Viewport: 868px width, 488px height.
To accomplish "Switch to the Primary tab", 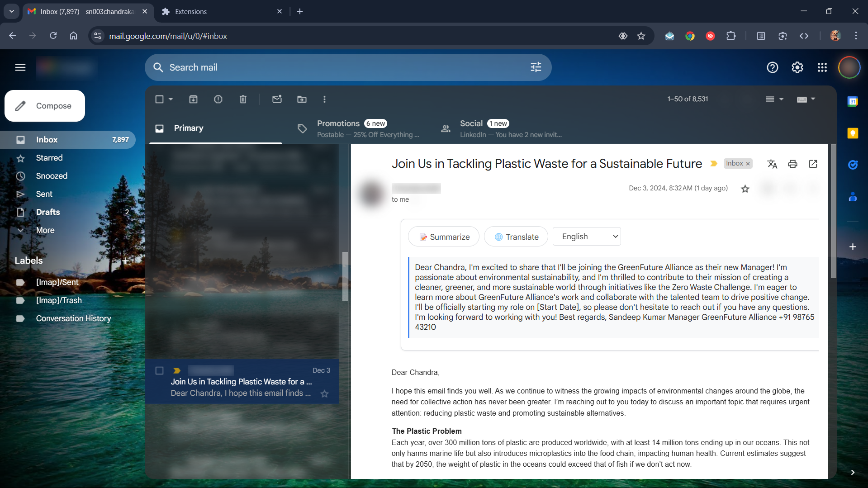I will click(x=216, y=128).
